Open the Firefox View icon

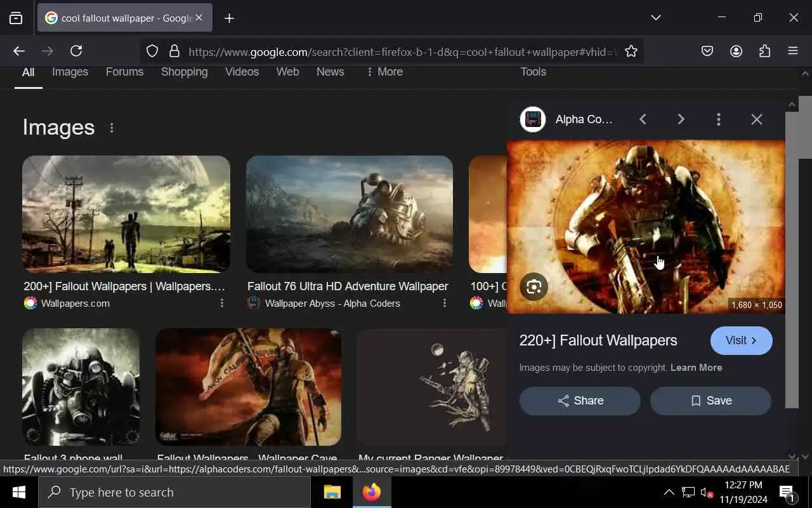click(16, 18)
